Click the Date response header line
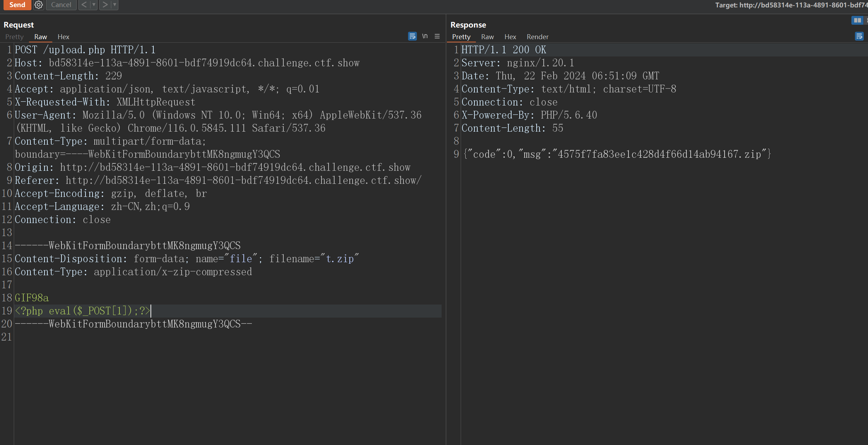Image resolution: width=868 pixels, height=445 pixels. (560, 76)
